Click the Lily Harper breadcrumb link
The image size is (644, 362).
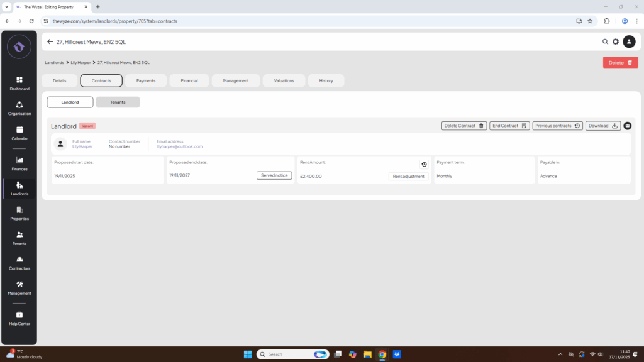[x=80, y=63]
